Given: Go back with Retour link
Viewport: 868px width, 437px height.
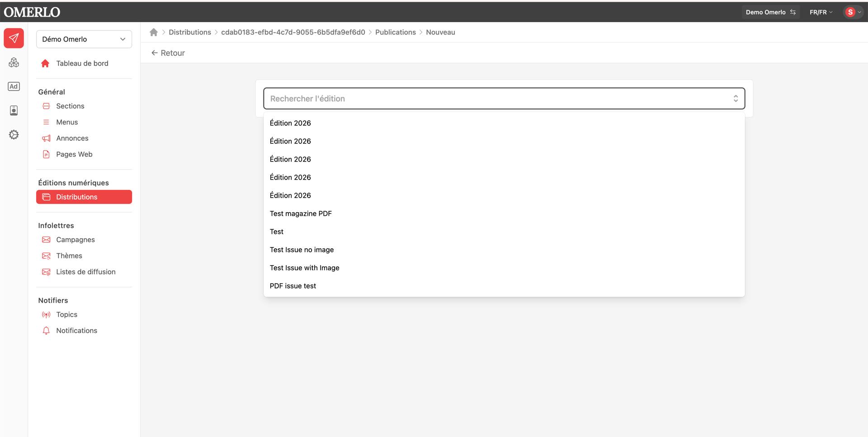Looking at the screenshot, I should tap(168, 53).
